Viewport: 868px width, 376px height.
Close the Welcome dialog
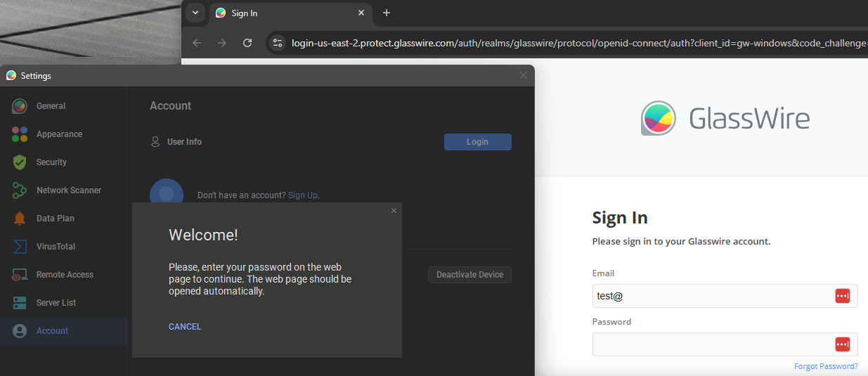tap(394, 211)
